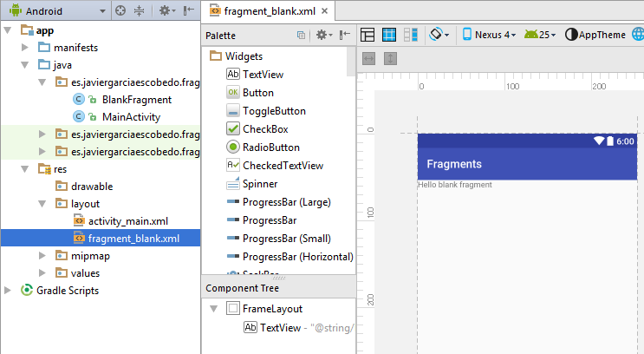The image size is (644, 354).
Task: Click the collapse all icon in project panel
Action: tap(140, 11)
